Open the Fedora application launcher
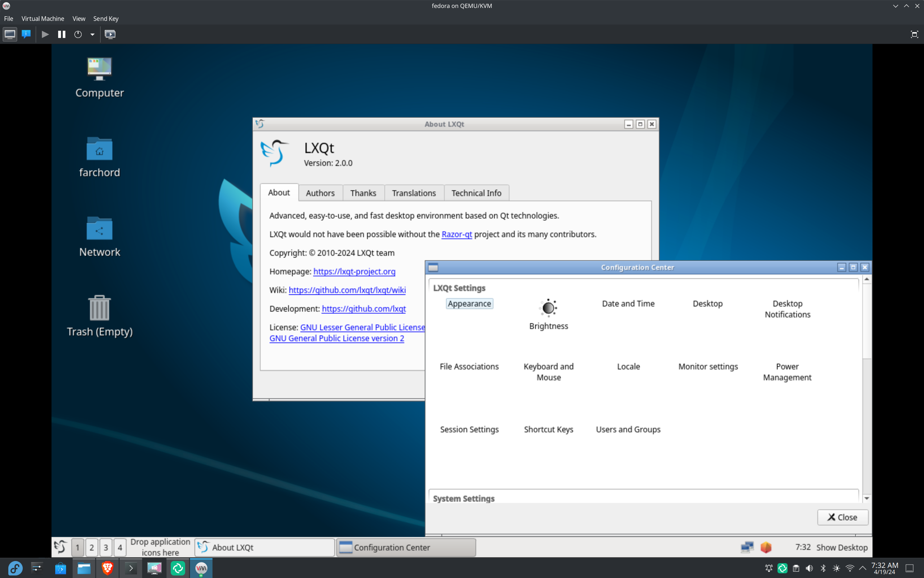The image size is (924, 578). pyautogui.click(x=15, y=569)
